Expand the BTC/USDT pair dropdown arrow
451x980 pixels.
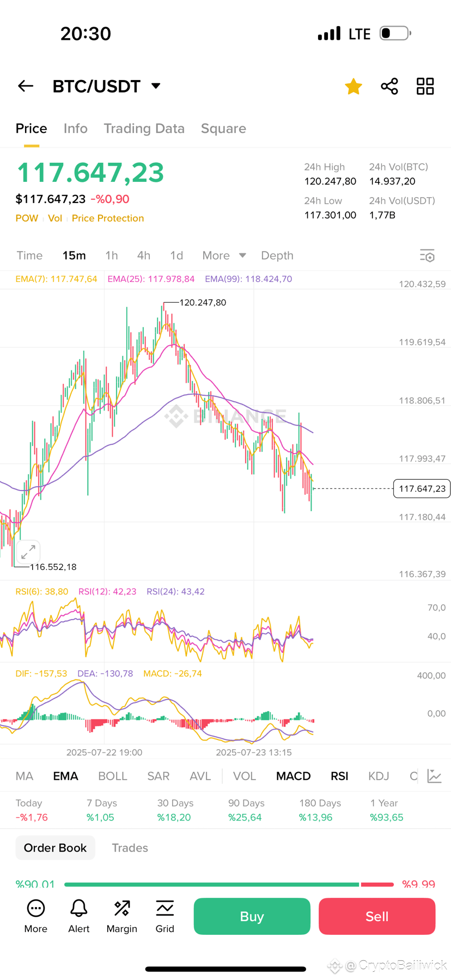pos(156,86)
